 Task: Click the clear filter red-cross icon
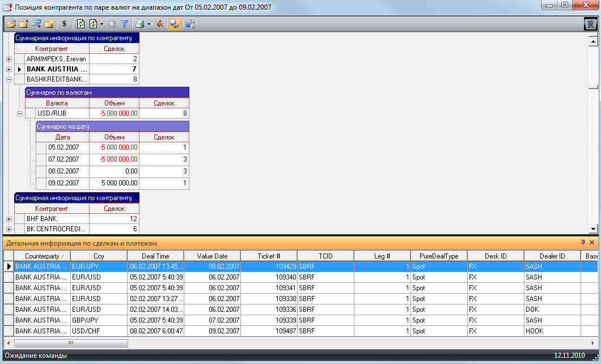point(159,24)
